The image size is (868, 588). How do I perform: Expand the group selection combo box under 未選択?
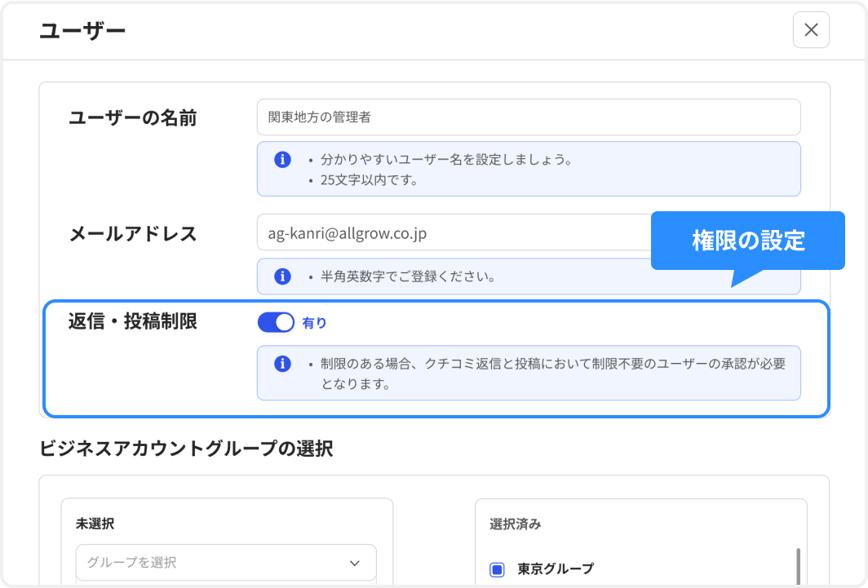click(226, 563)
